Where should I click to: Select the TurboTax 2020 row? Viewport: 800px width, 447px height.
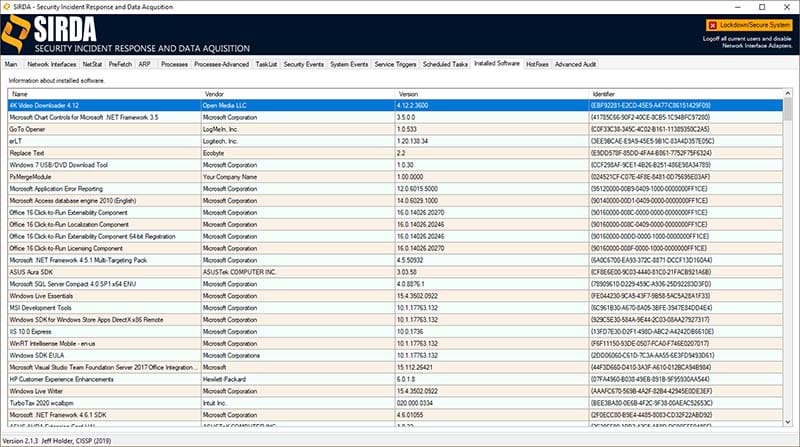pos(395,403)
